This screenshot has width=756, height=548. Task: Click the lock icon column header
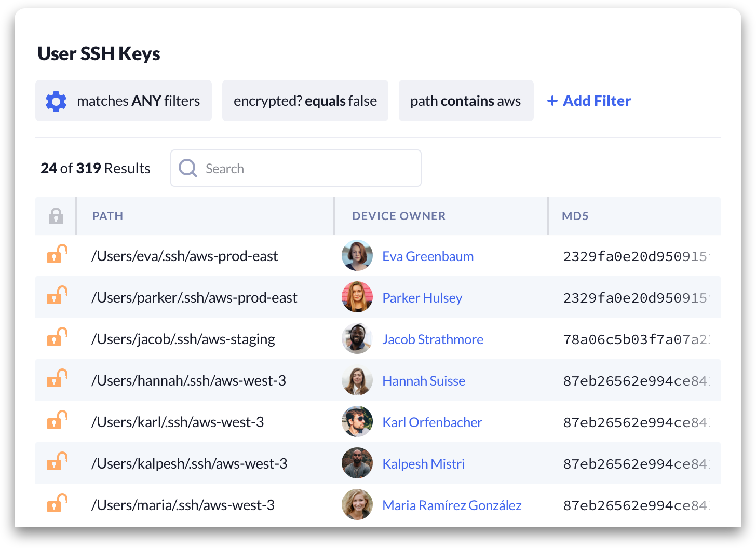(56, 216)
